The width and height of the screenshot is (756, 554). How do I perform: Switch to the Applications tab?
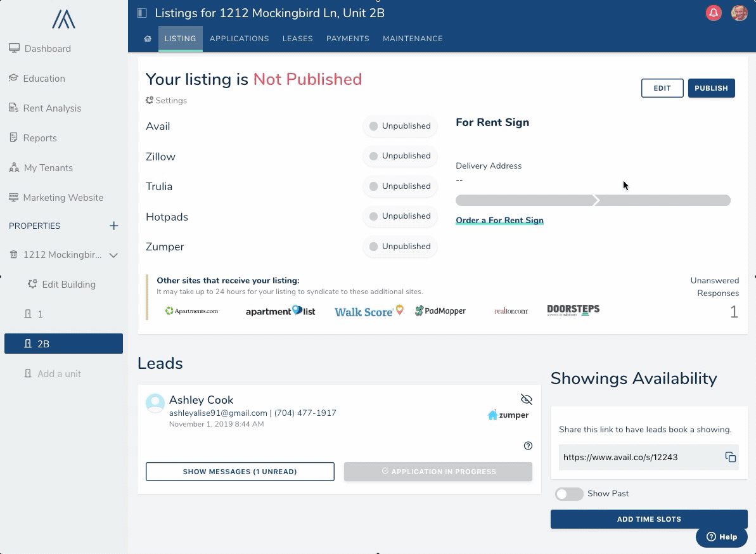[239, 39]
